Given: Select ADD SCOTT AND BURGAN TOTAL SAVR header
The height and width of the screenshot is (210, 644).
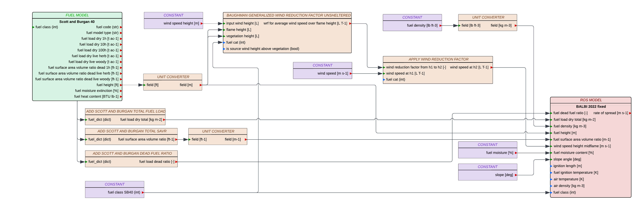Looking at the screenshot, I should 132,131.
